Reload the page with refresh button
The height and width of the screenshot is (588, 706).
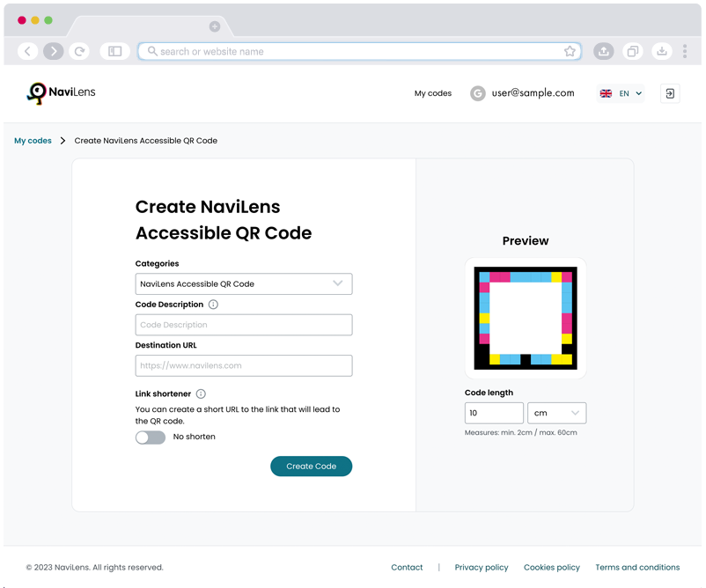pyautogui.click(x=80, y=52)
